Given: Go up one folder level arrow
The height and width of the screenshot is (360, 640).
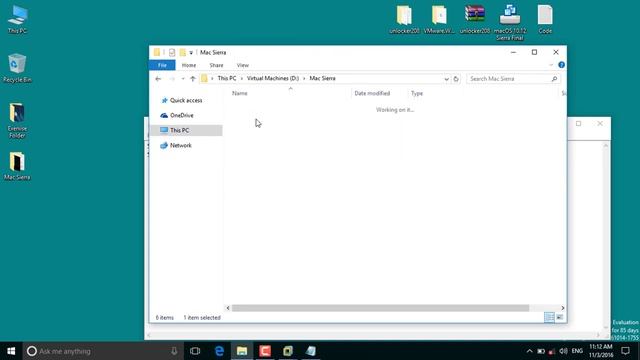Looking at the screenshot, I should click(193, 79).
